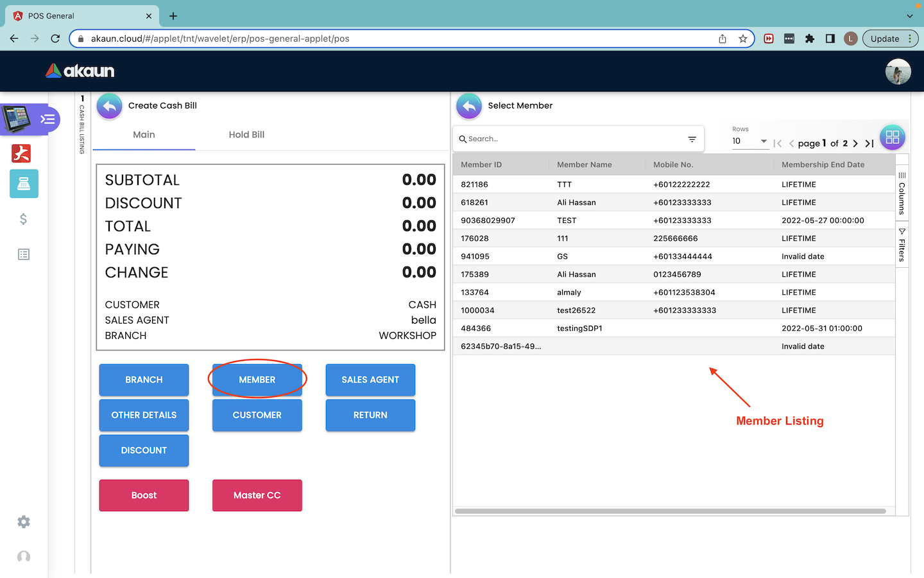Click the search filter options icon
Screen dimensions: 924x578
tap(692, 139)
